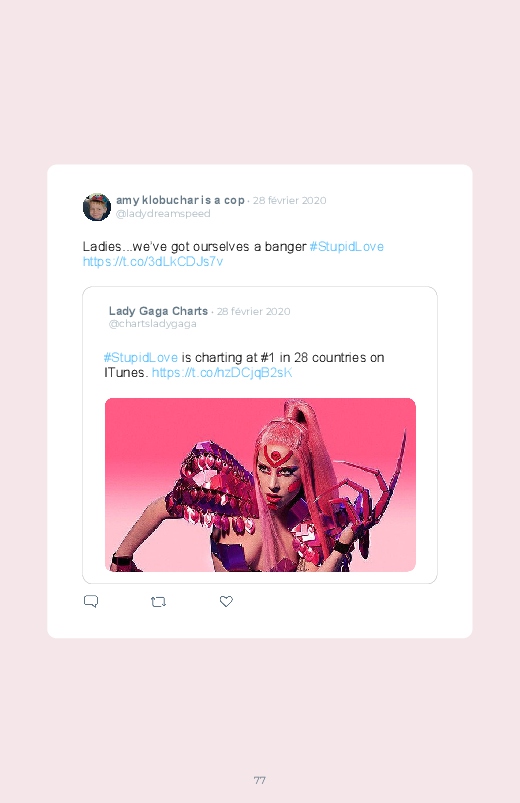Click the quoted tweet's 28 février 2020 date
Viewport: 520px width, 803px height.
(x=254, y=311)
